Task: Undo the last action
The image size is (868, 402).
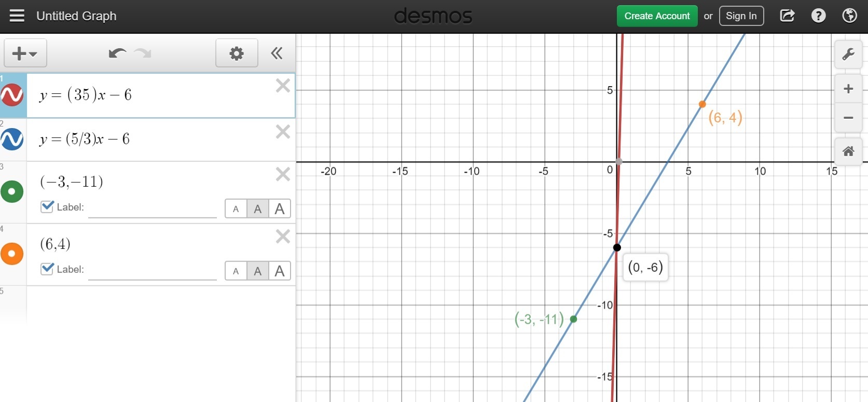Action: click(x=117, y=53)
